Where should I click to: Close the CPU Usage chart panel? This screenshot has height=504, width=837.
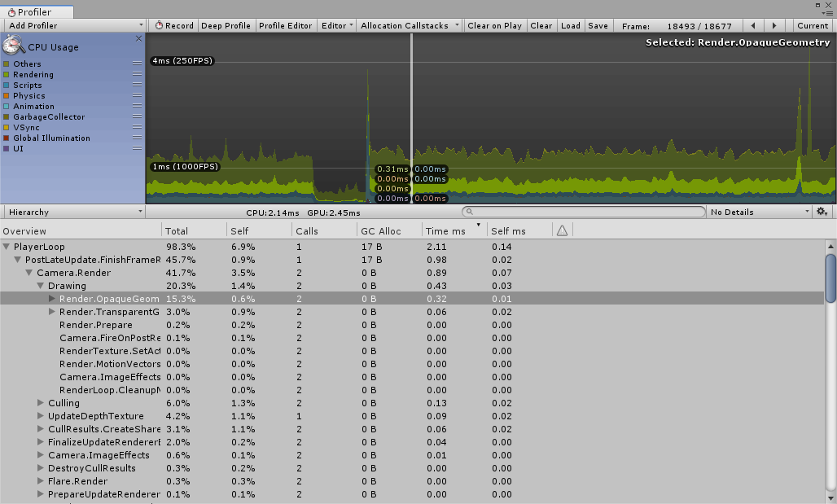click(x=138, y=37)
